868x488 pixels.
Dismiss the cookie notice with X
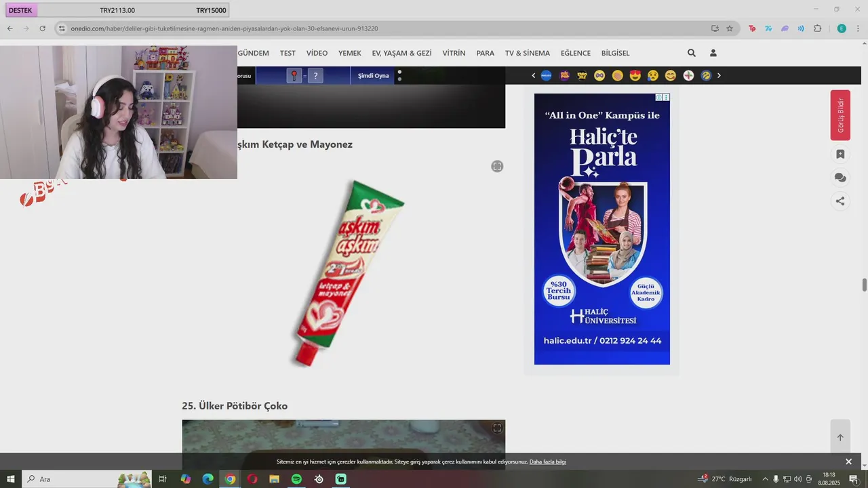[848, 462]
